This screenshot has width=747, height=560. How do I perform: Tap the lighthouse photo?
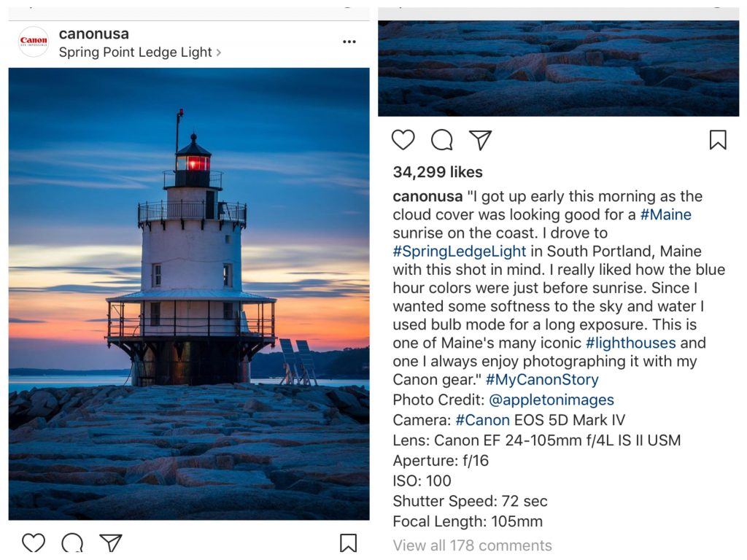[x=189, y=293]
